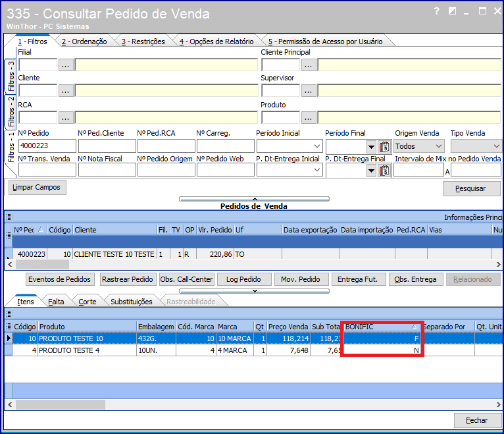Click Limpar Campos button
The width and height of the screenshot is (504, 434).
38,187
